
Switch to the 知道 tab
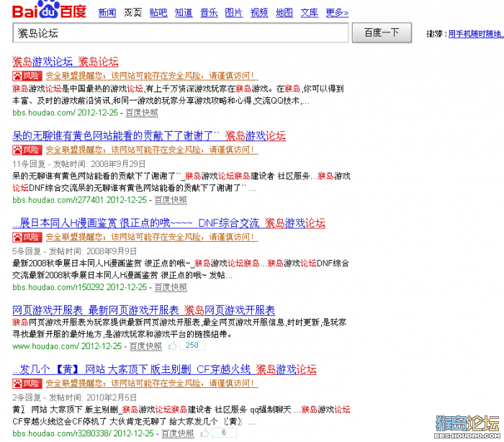click(x=184, y=13)
